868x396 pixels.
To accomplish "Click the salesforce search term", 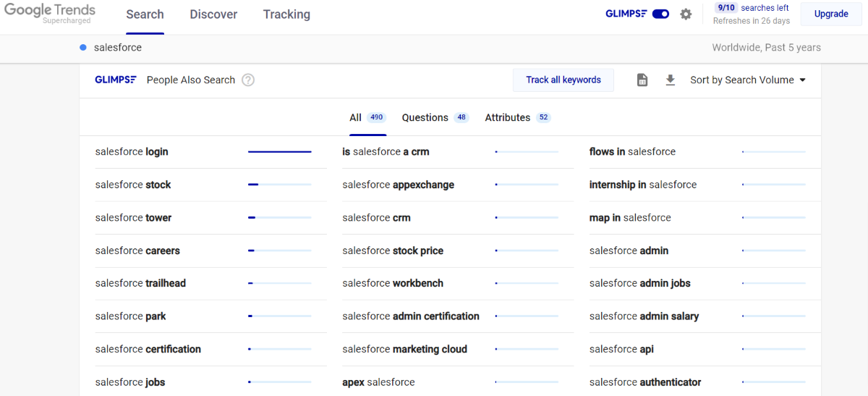I will (118, 48).
